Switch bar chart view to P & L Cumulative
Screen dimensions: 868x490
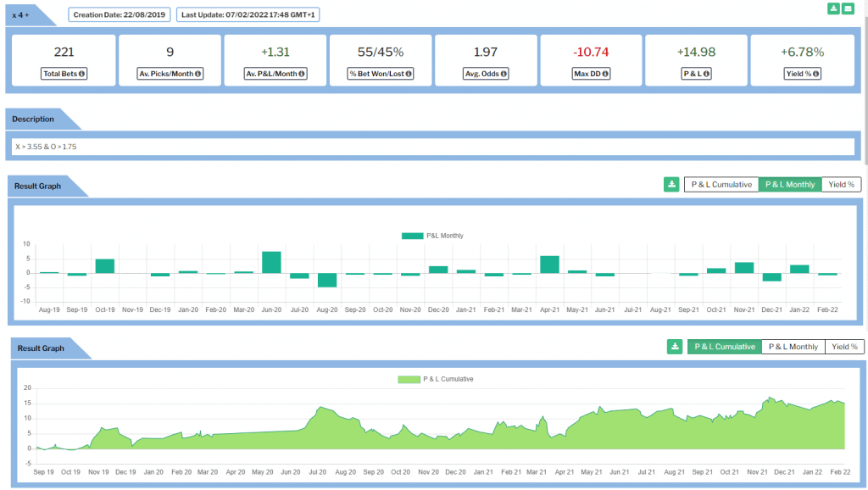[721, 184]
